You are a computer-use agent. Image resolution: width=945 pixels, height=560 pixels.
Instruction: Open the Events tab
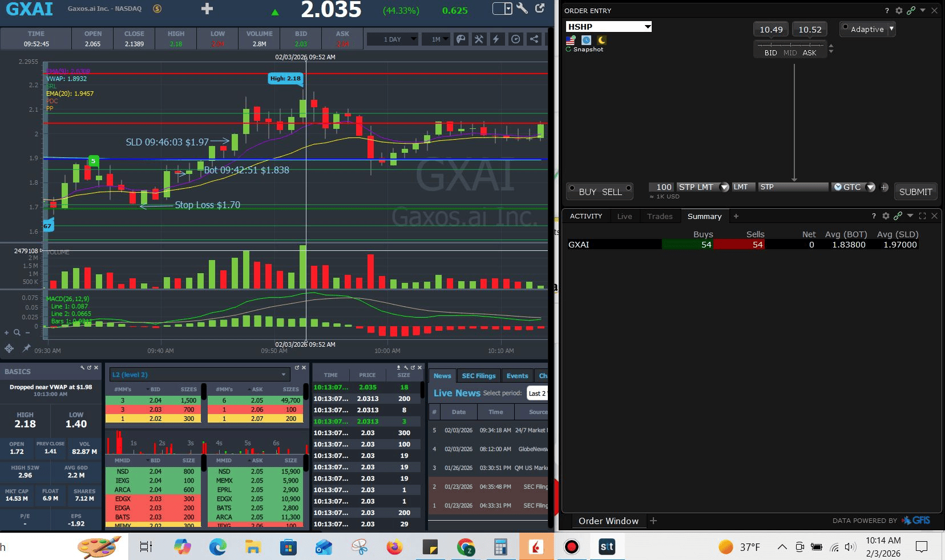[x=518, y=376]
